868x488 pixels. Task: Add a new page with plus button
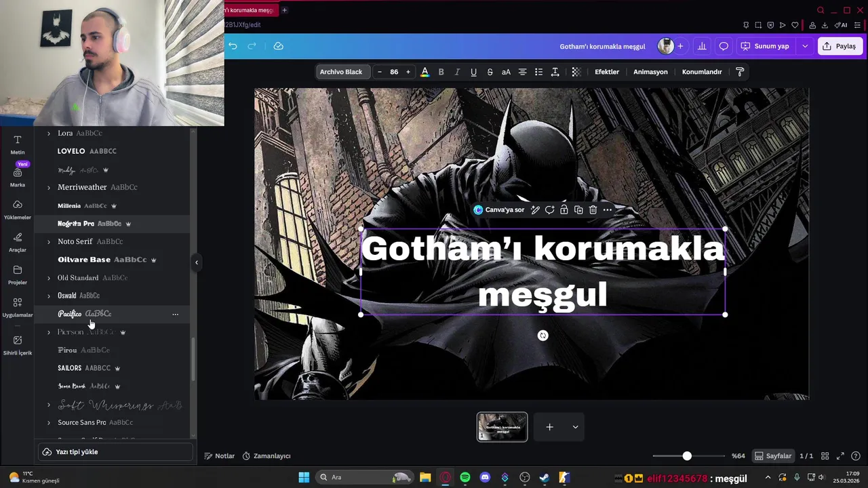(550, 427)
